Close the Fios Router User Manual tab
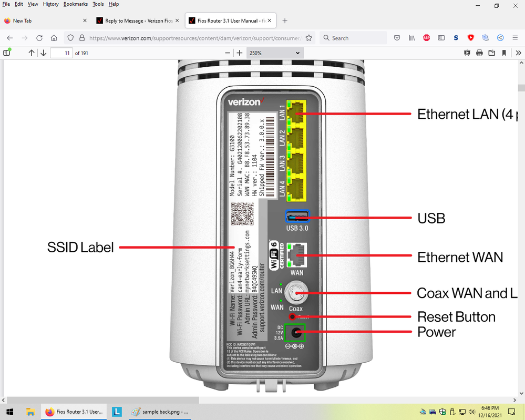Screen dimensions: 525x420 click(270, 21)
